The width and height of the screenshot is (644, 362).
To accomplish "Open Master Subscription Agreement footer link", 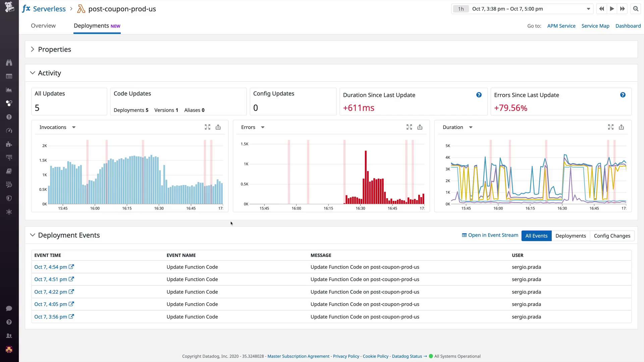I will [x=298, y=356].
